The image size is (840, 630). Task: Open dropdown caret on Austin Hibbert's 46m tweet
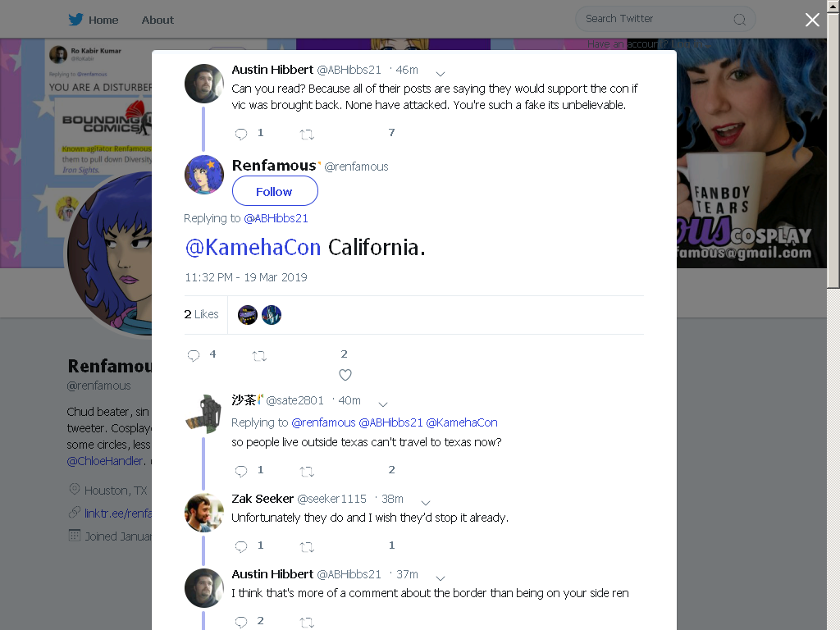441,73
